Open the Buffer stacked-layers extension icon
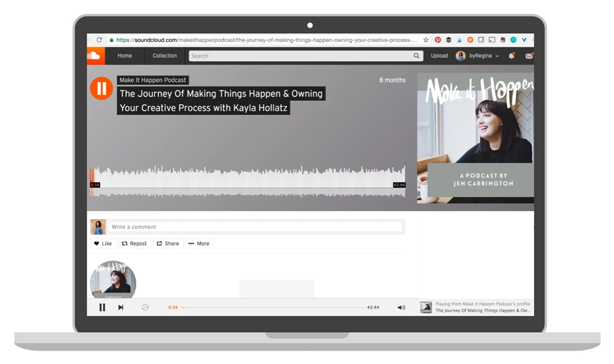614x364 pixels. coord(449,40)
